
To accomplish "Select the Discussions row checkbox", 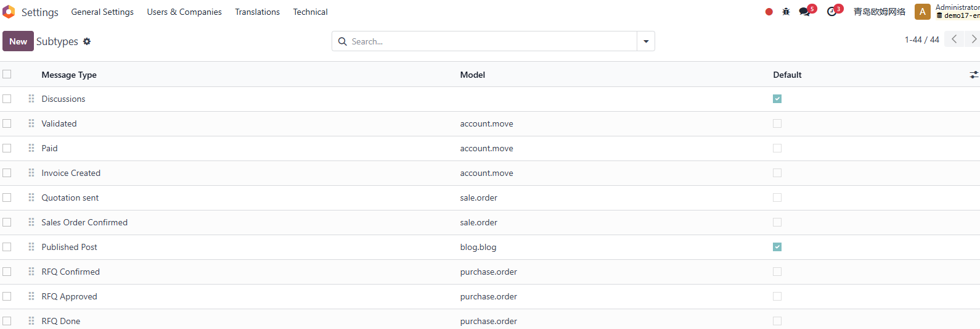I will pyautogui.click(x=7, y=99).
